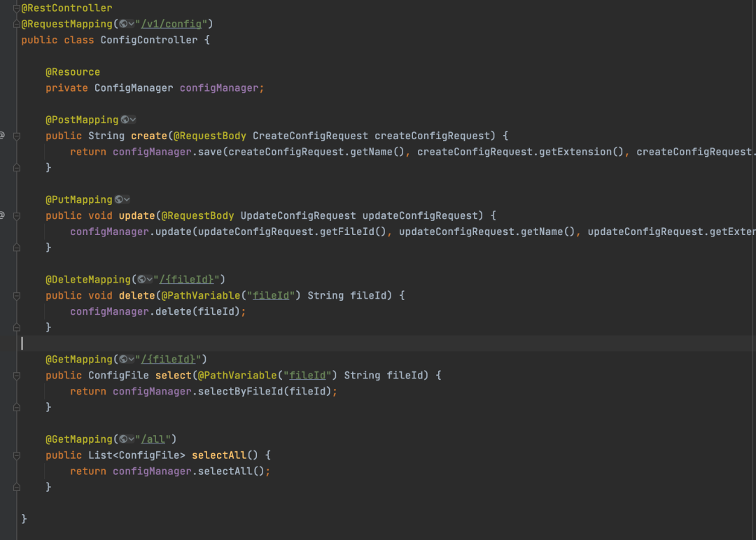The width and height of the screenshot is (756, 540).
Task: Place caret on ConfigController class name
Action: point(149,40)
